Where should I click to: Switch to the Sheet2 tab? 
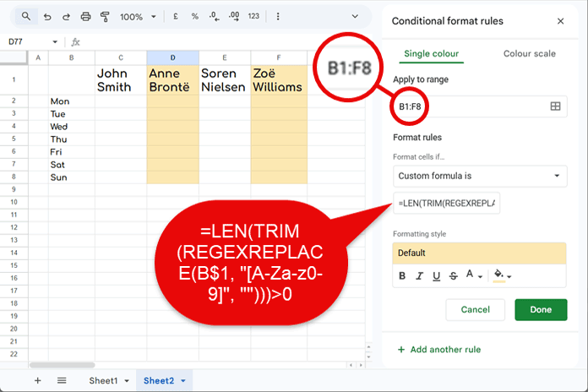pyautogui.click(x=159, y=381)
